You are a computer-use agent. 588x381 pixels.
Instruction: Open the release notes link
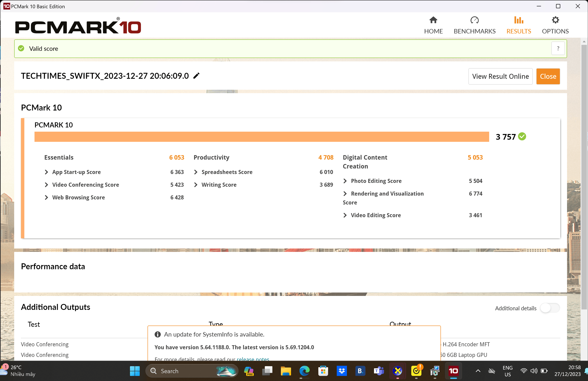pos(253,359)
